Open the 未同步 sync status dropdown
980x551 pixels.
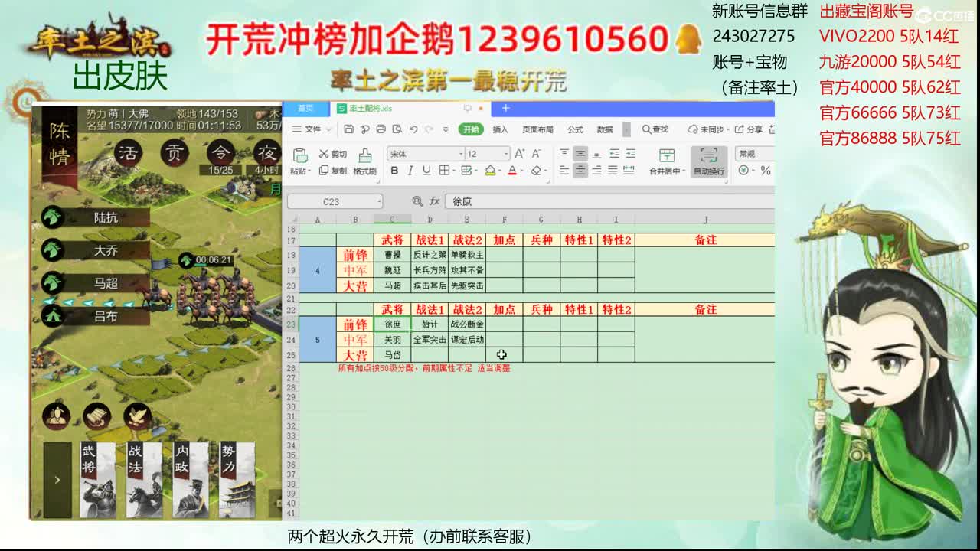point(708,129)
